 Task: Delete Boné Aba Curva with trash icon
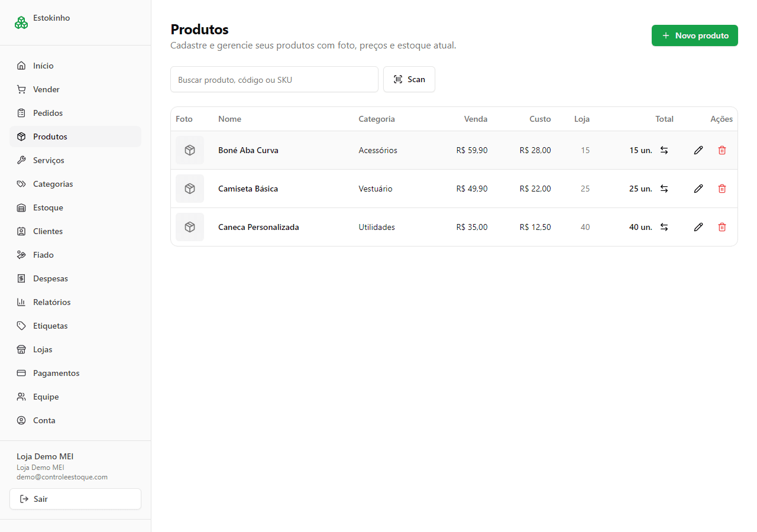[722, 150]
